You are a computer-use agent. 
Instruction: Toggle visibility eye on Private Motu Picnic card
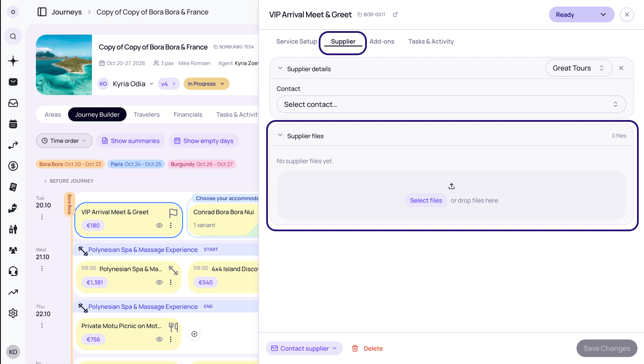pyautogui.click(x=159, y=339)
